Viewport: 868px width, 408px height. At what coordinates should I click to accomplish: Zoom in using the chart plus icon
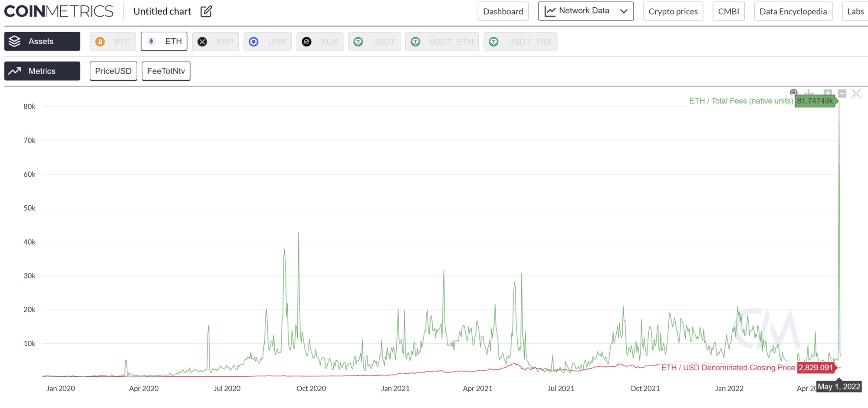[x=827, y=93]
